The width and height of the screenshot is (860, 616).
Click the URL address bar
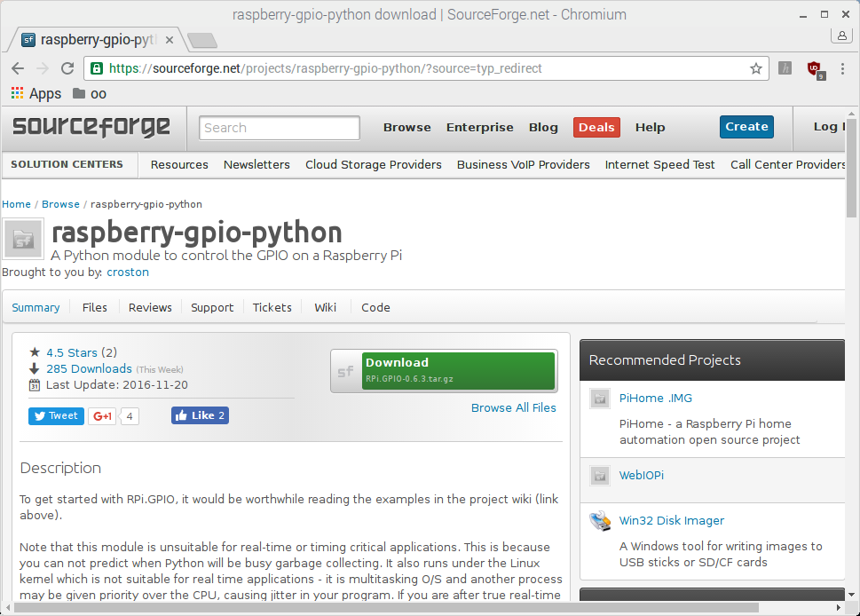click(426, 68)
